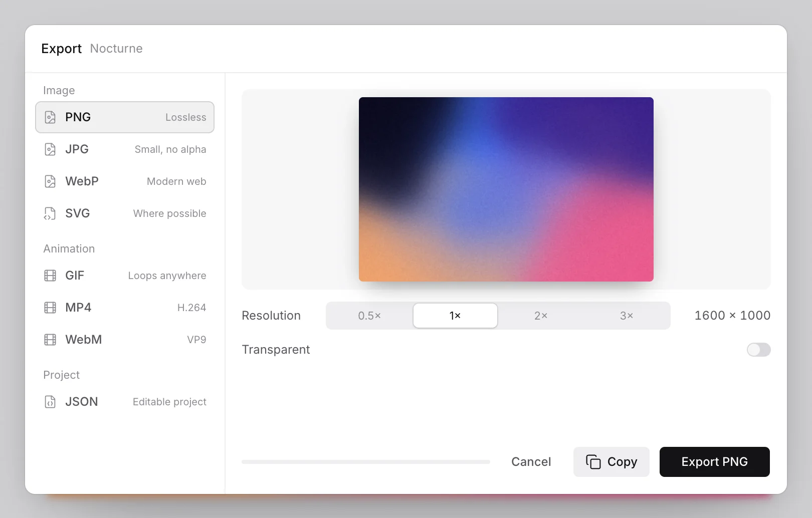Screen dimensions: 812x518
Task: Click the Resolution label
Action: click(x=271, y=316)
